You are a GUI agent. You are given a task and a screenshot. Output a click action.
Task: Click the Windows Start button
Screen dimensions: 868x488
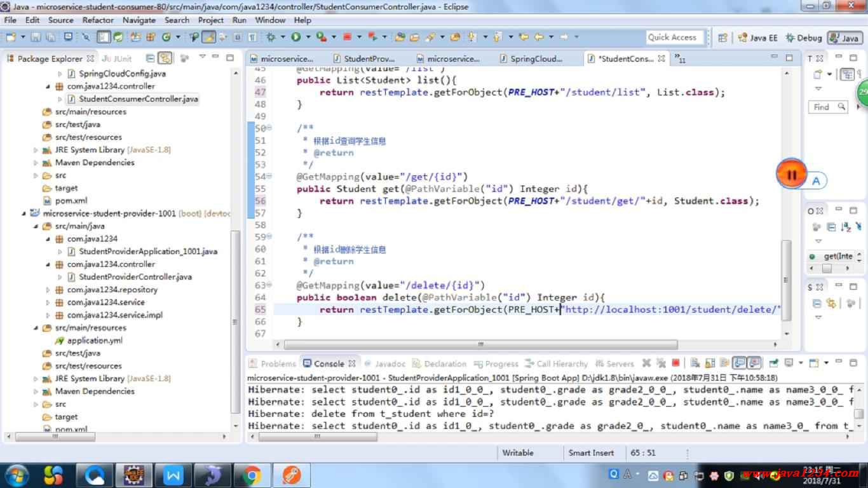click(17, 475)
